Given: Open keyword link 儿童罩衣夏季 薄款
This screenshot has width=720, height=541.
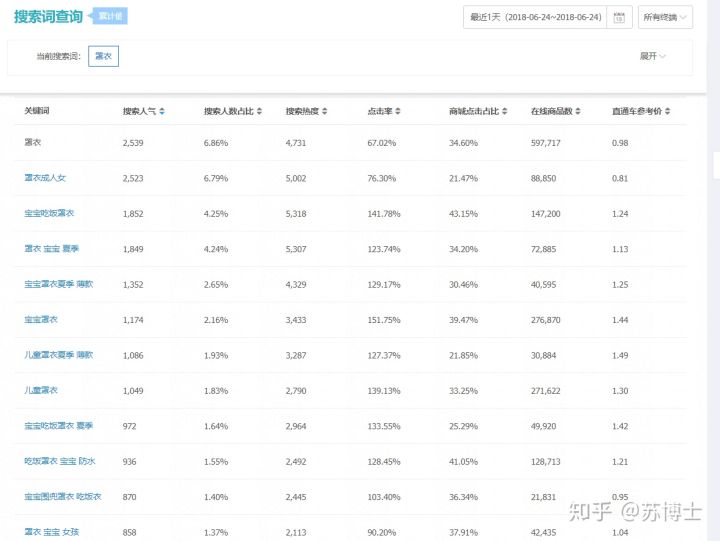Looking at the screenshot, I should pyautogui.click(x=58, y=355).
